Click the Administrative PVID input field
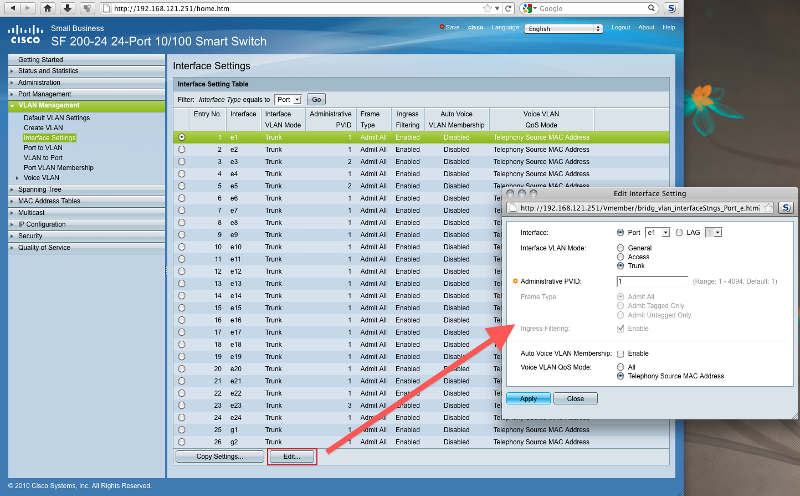Viewport: 800px width, 496px height. coord(653,282)
